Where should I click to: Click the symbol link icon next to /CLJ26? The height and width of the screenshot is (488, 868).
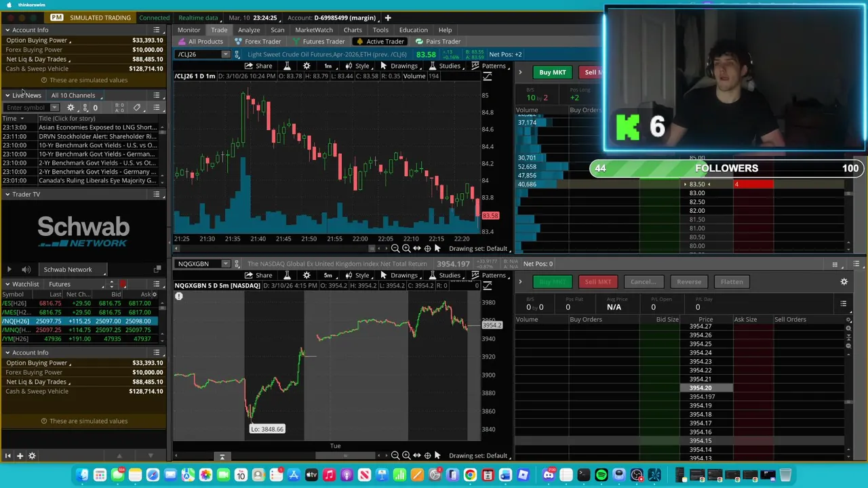(237, 54)
